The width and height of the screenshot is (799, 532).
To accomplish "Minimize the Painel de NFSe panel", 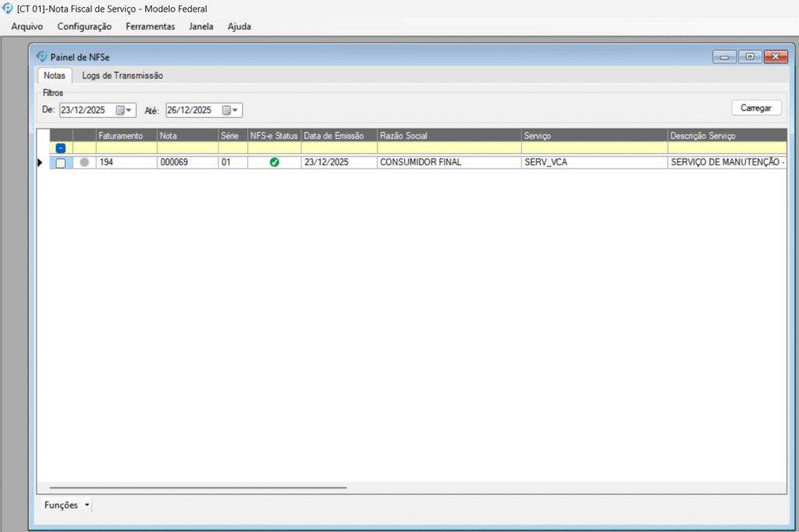I will [724, 57].
